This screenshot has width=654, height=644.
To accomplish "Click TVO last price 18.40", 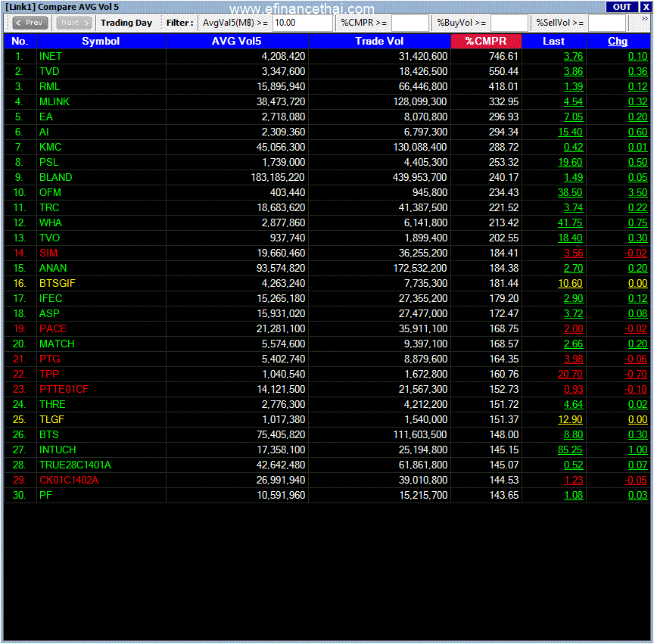I will coord(570,238).
